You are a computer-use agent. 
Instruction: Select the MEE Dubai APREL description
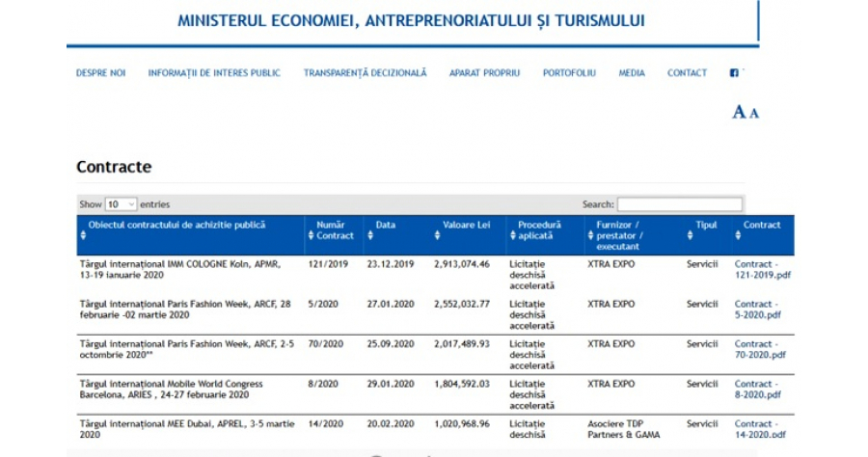tap(186, 429)
